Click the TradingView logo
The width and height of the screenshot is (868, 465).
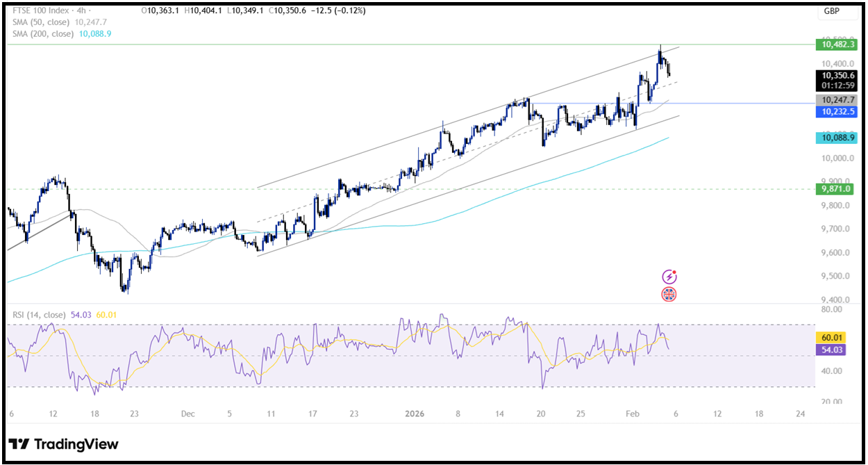click(x=64, y=443)
